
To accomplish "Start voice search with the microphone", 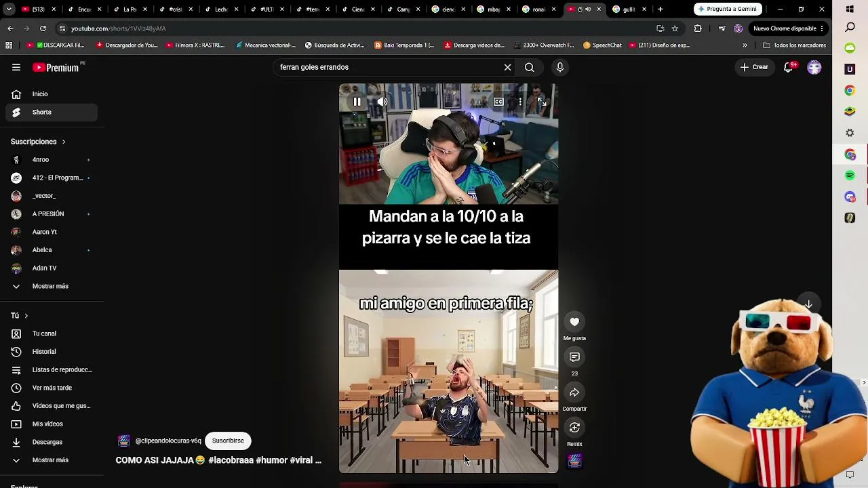I will click(560, 67).
